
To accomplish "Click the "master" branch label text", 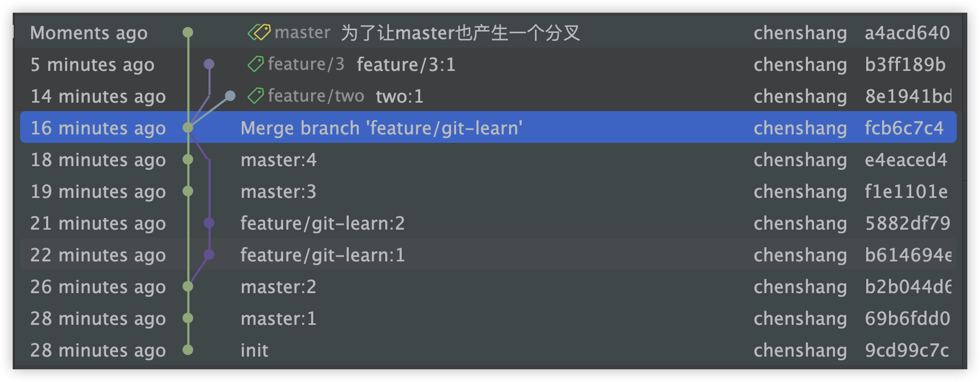I will click(x=303, y=33).
